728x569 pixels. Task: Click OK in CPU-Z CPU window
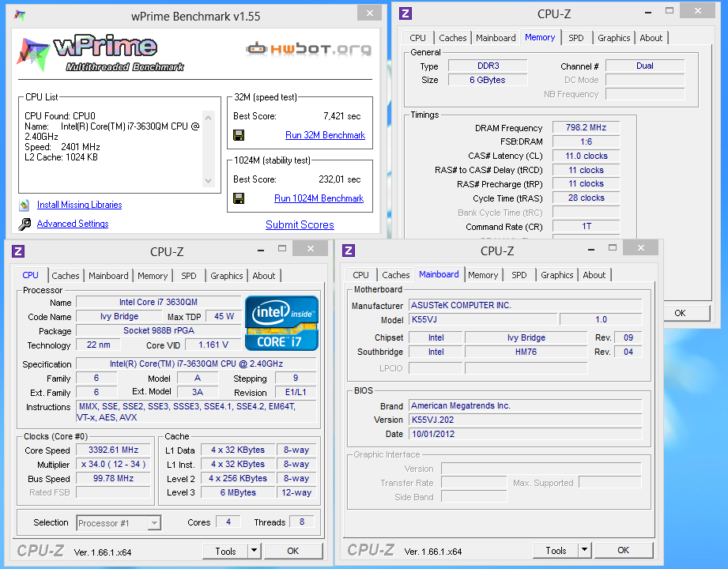pos(293,551)
